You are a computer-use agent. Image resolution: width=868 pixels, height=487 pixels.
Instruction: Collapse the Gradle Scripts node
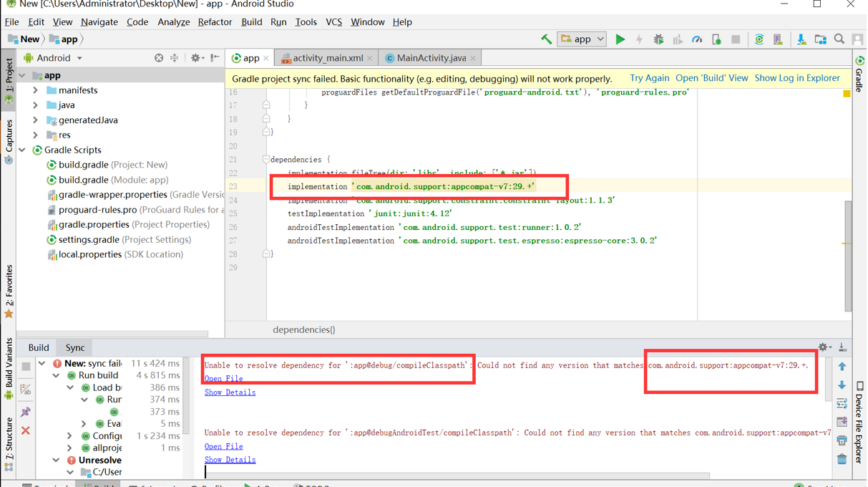tap(22, 150)
